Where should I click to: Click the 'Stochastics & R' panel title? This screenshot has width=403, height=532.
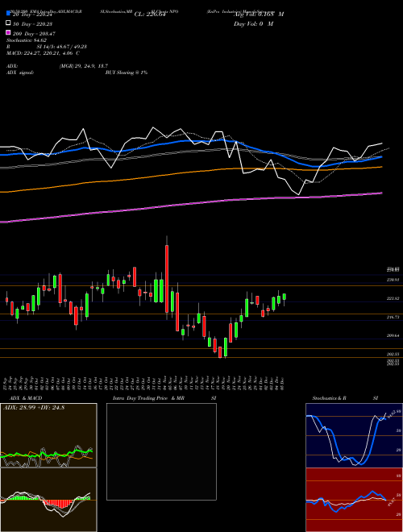330,398
